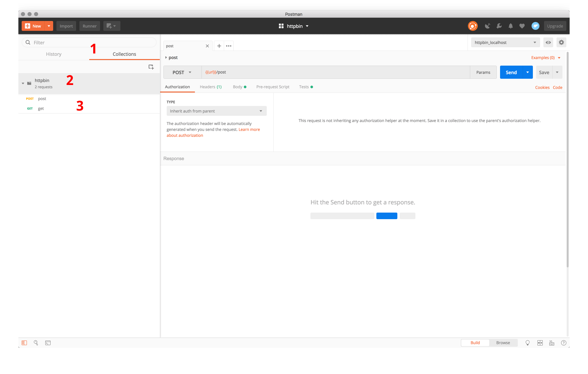Viewport: 588px width, 374px height.
Task: Close the post request tab
Action: [x=207, y=46]
